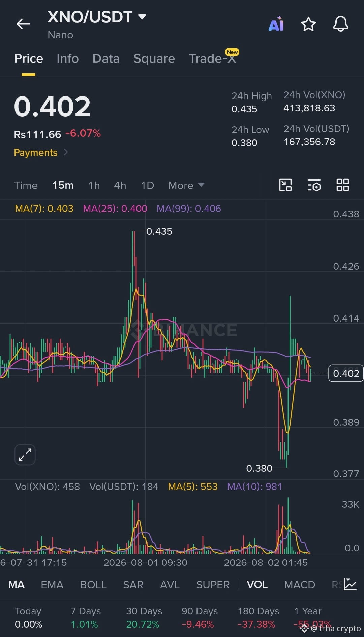Click the 180 Days -37.38% performance
Image resolution: width=364 pixels, height=637 pixels.
tap(258, 618)
